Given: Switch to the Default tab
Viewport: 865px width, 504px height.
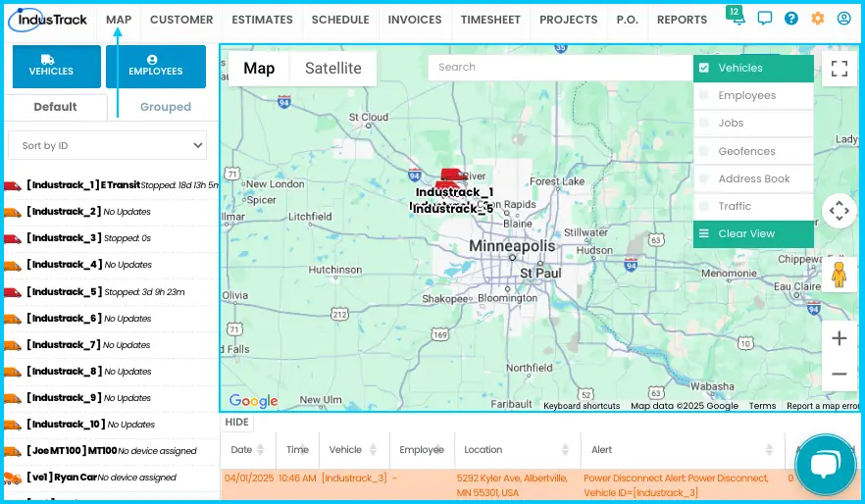Looking at the screenshot, I should pyautogui.click(x=55, y=107).
